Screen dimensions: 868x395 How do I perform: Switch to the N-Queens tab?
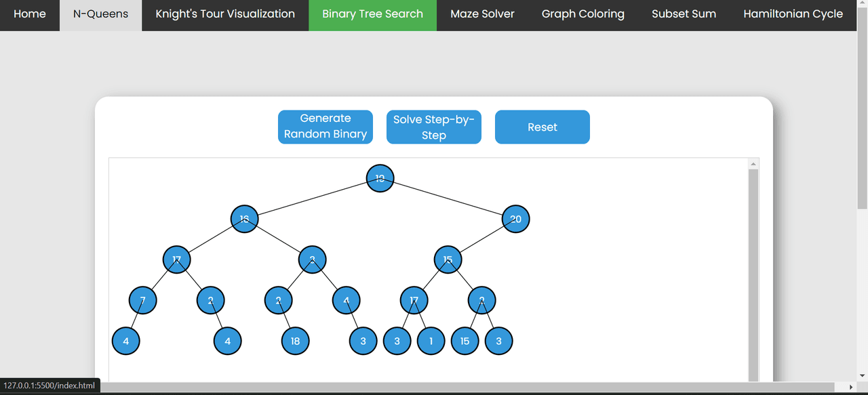coord(100,14)
